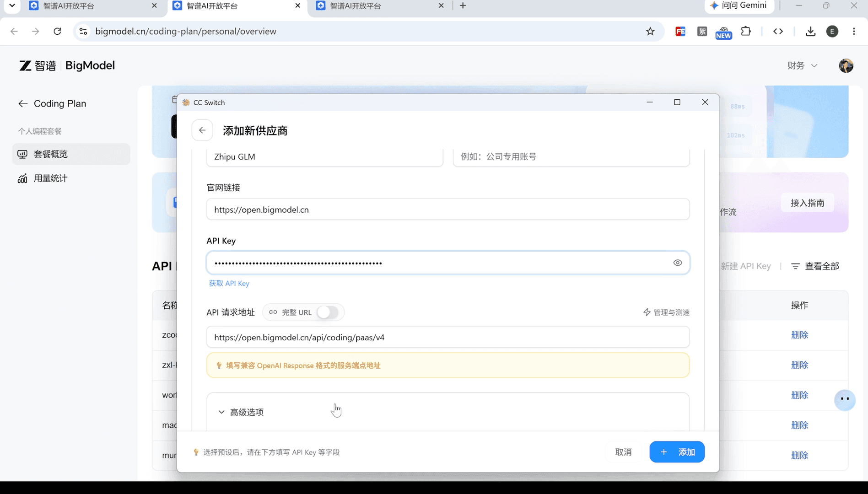Open a new browser tab
The height and width of the screenshot is (494, 868).
click(463, 5)
